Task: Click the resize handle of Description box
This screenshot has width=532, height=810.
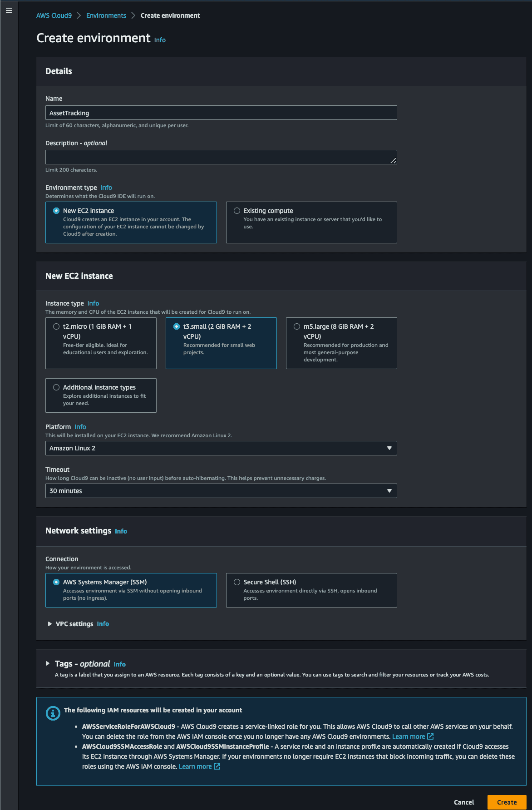Action: tap(393, 160)
